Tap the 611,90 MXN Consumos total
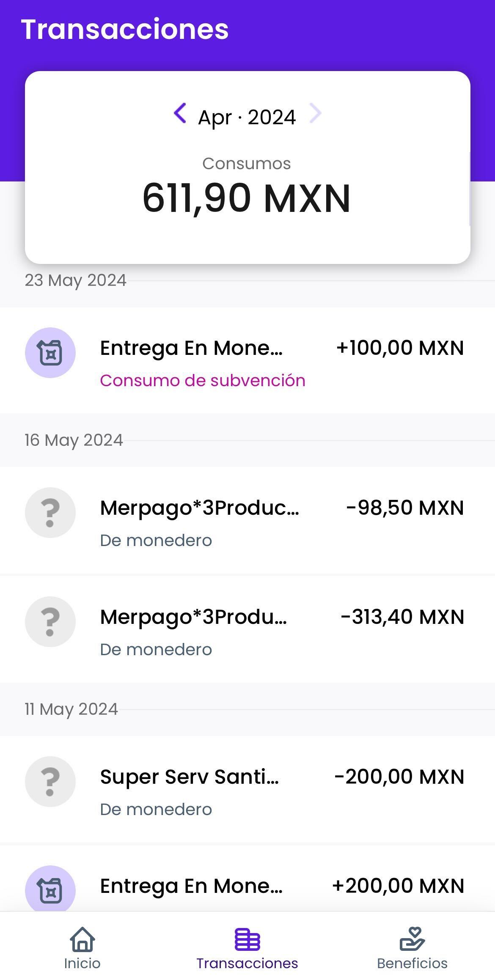 tap(247, 198)
